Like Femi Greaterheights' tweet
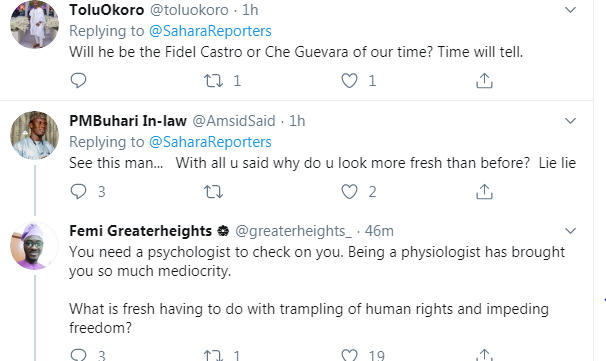The image size is (606, 361). (349, 355)
